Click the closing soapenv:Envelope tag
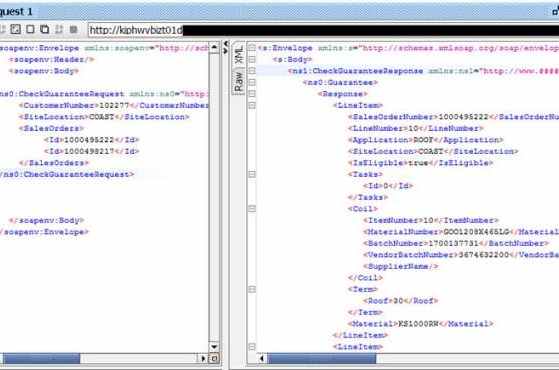The image size is (559, 370). click(x=44, y=232)
